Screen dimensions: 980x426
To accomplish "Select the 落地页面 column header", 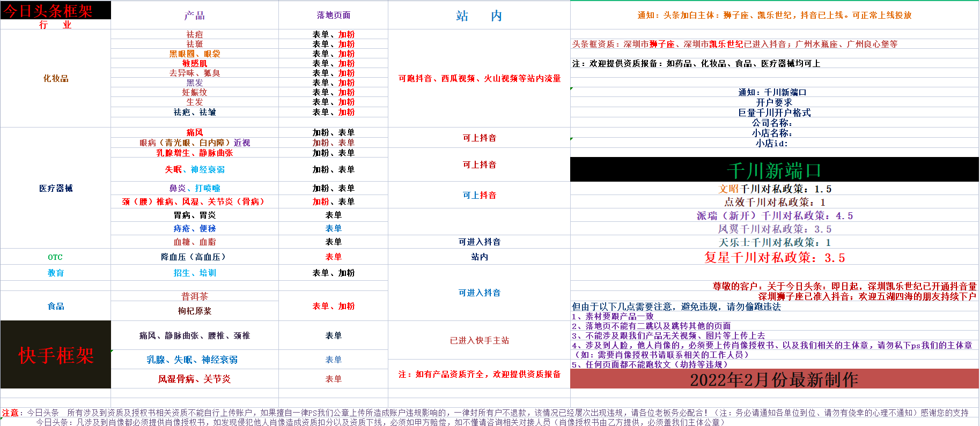I will click(333, 16).
